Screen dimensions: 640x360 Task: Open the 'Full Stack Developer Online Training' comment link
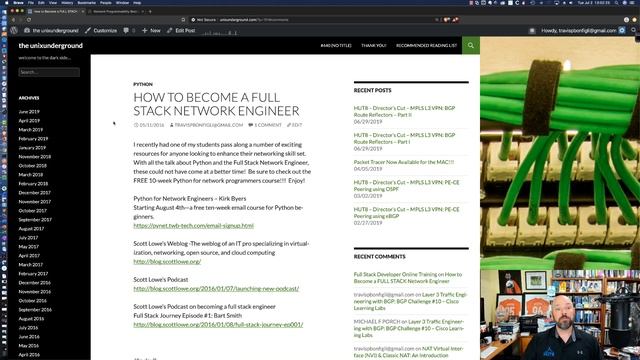coord(395,274)
